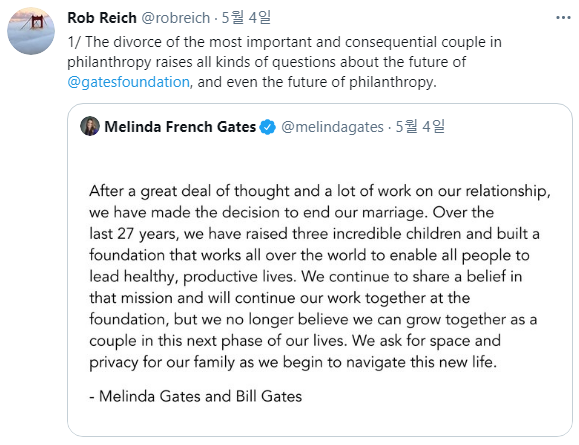Click the sentence starting 'After a great deal'
This screenshot has width=579, height=445.
pyautogui.click(x=320, y=202)
